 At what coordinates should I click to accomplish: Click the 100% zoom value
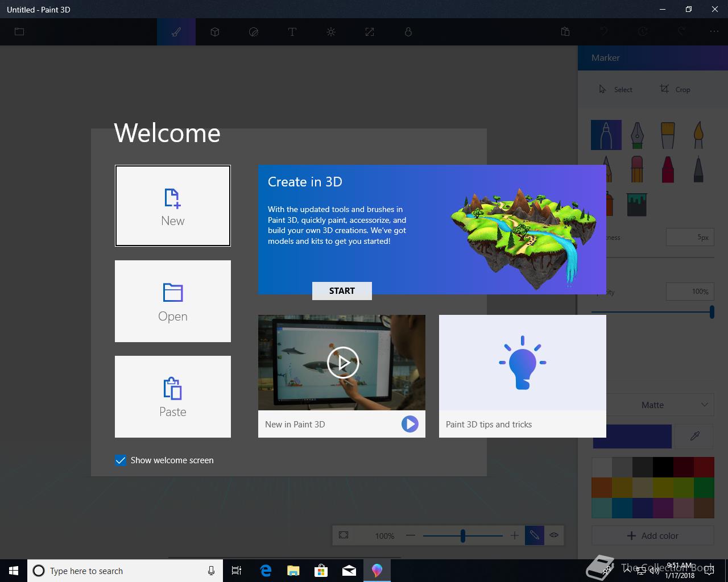click(384, 536)
